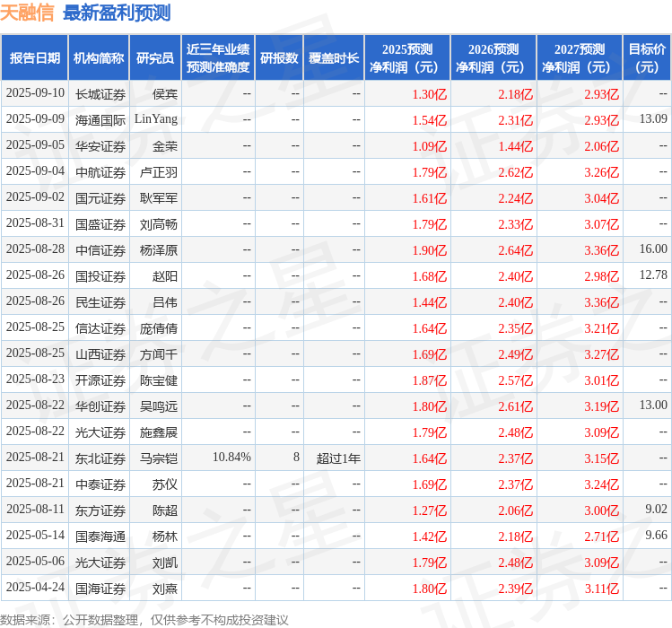Click target price 13.09
Image resolution: width=672 pixels, height=628 pixels.
(653, 119)
